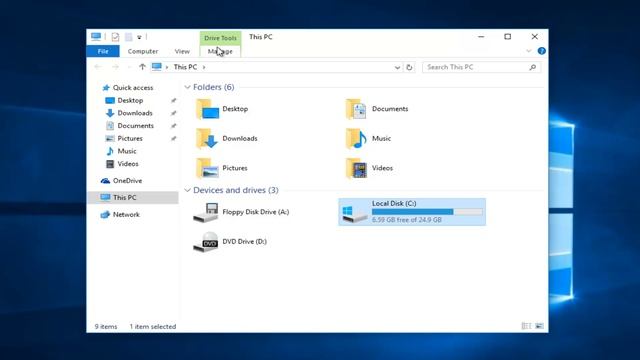Click the pin icon next to sidebar Documents
The image size is (640, 360).
173,126
